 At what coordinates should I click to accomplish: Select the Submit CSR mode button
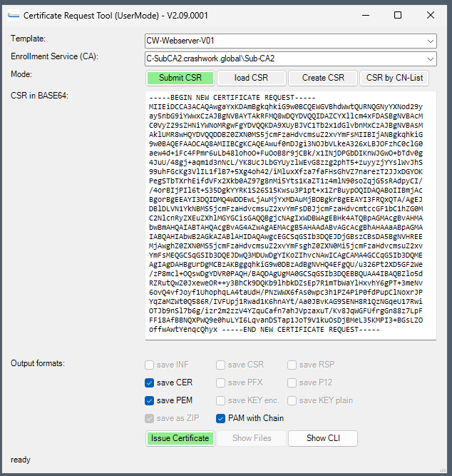point(180,78)
